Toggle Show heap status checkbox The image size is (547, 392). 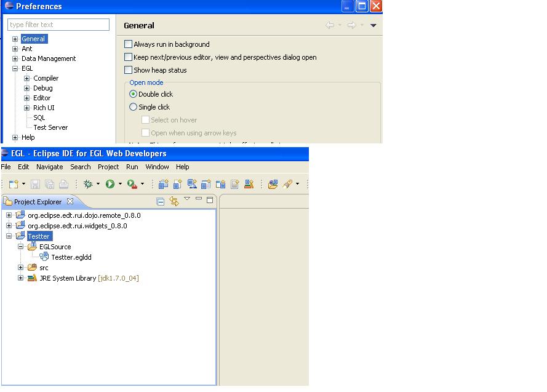[x=129, y=70]
